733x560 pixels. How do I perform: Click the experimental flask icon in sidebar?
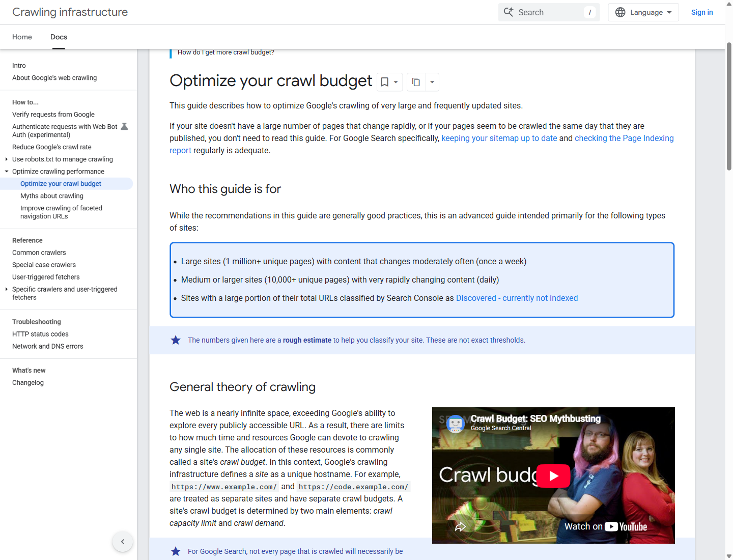pos(124,126)
